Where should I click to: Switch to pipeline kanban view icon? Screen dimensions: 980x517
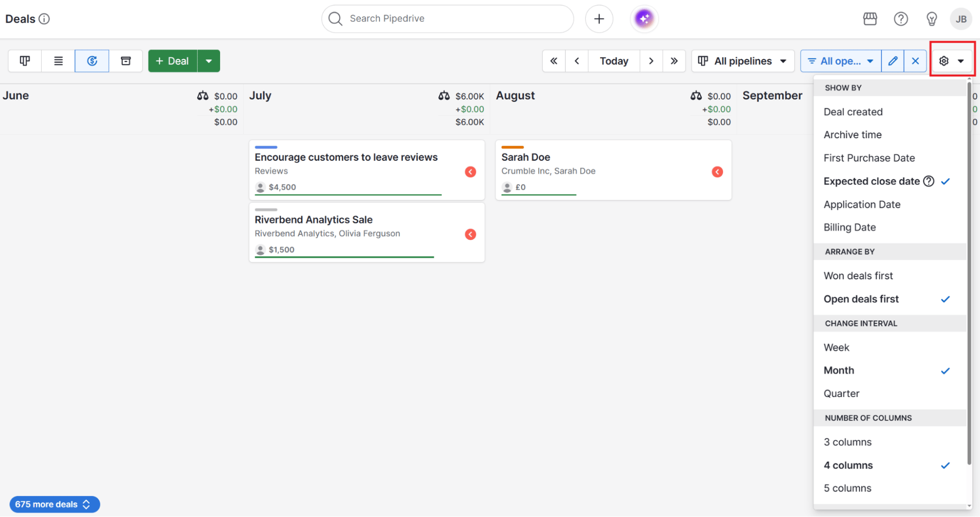tap(25, 61)
